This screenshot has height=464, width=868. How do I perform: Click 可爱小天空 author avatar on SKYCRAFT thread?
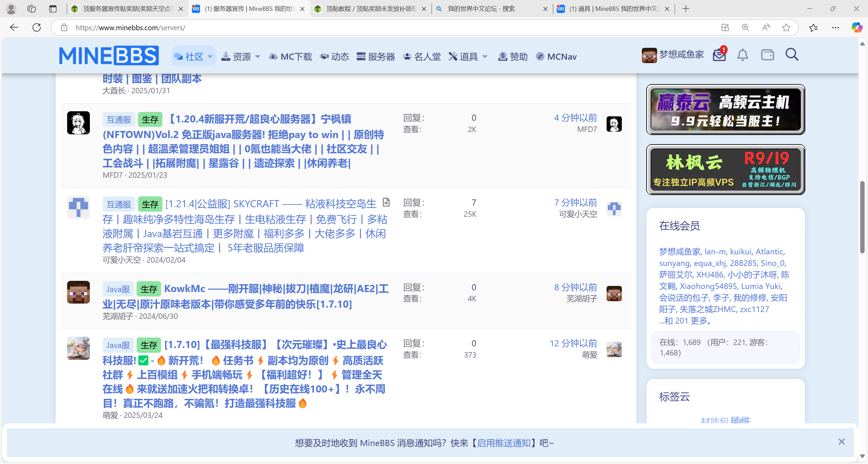tap(78, 207)
